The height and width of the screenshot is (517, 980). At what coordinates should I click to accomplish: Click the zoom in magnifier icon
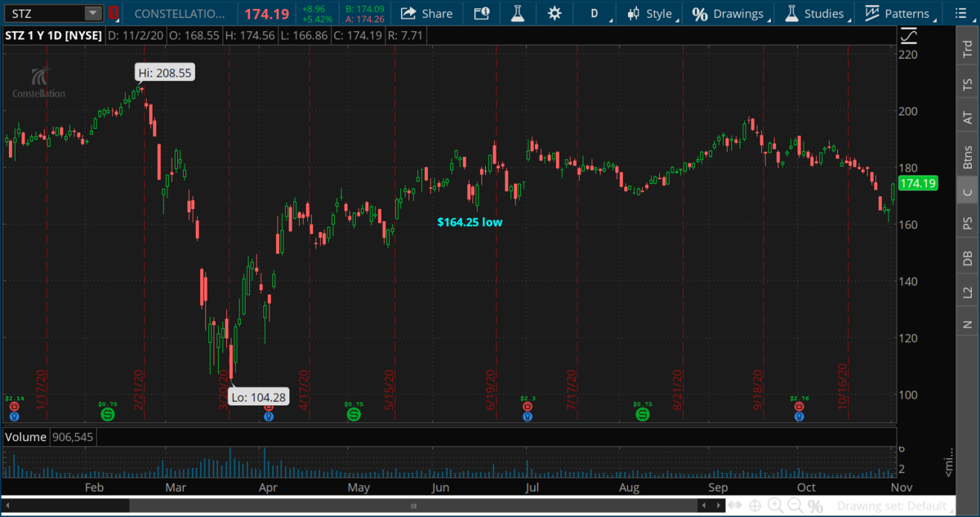pos(775,506)
